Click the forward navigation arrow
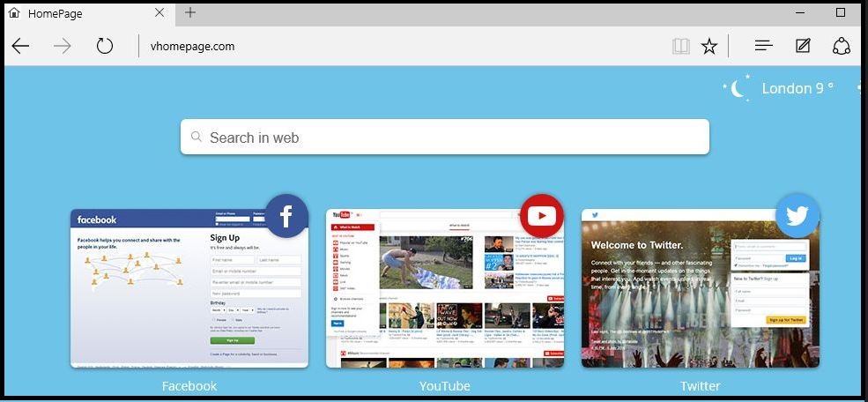This screenshot has height=402, width=868. (62, 46)
